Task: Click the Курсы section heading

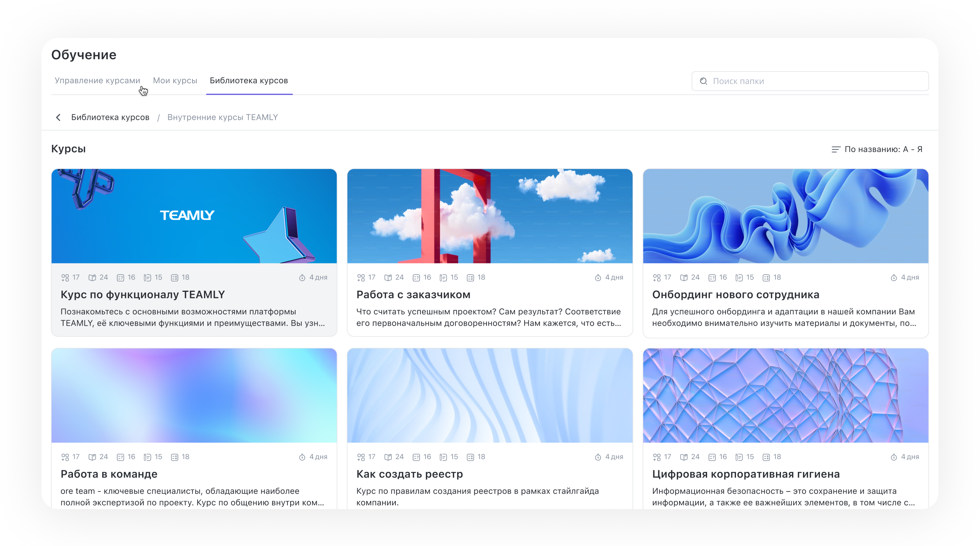Action: pyautogui.click(x=68, y=149)
